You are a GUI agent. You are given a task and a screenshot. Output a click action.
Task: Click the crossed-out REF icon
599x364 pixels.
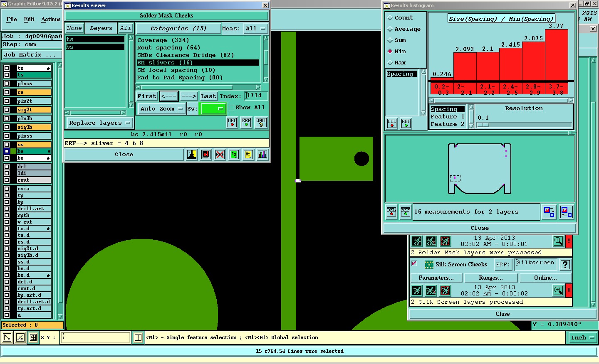[220, 155]
